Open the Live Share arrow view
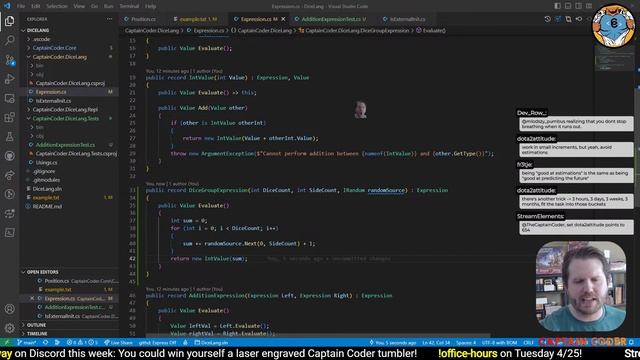The width and height of the screenshot is (640, 360). pyautogui.click(x=9, y=175)
